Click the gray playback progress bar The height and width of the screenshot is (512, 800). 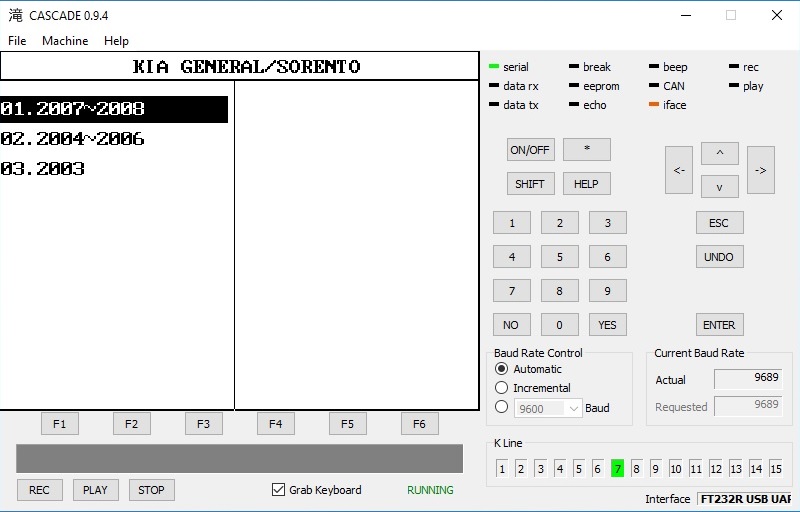click(239, 459)
